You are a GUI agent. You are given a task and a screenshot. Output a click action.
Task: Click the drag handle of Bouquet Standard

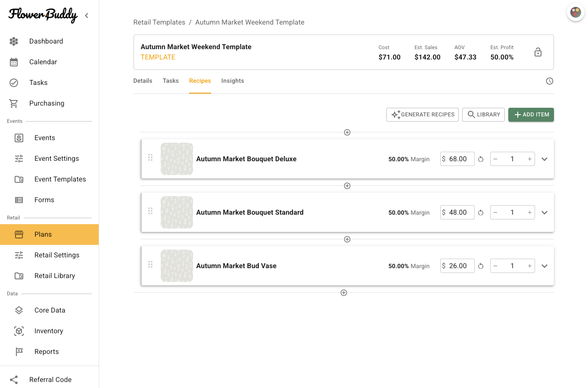click(150, 211)
